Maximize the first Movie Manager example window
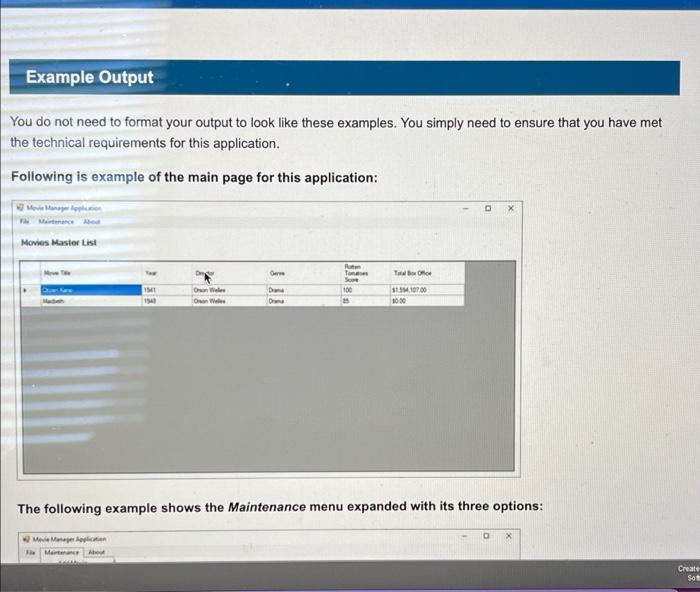Viewport: 700px width, 592px height. point(488,208)
